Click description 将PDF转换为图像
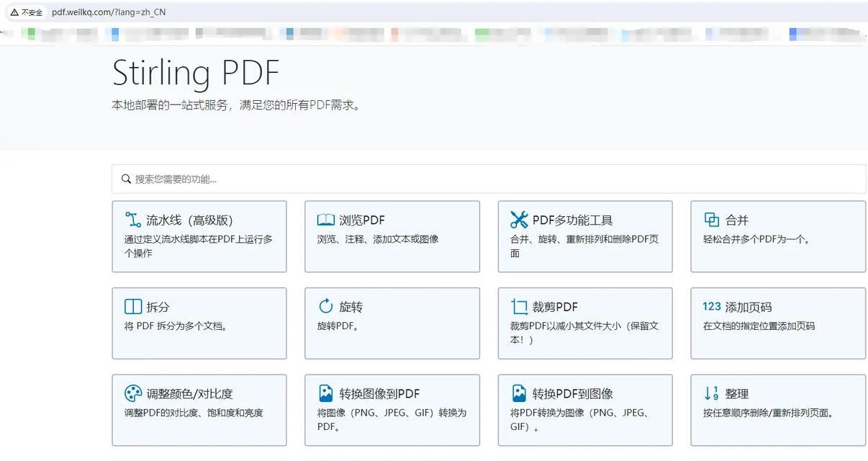This screenshot has height=461, width=868. point(582,419)
